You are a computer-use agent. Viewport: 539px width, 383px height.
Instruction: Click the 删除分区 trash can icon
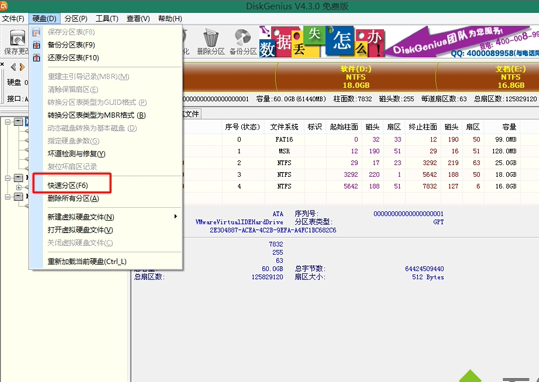click(x=211, y=38)
